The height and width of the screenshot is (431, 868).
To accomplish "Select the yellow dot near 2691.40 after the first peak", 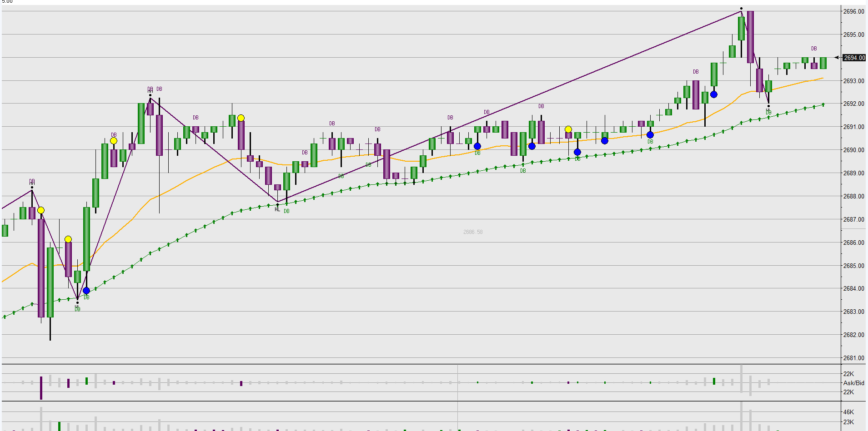I will [241, 118].
